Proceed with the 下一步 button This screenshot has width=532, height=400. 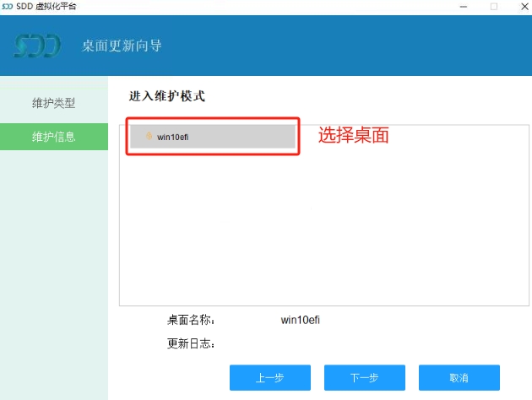click(364, 377)
